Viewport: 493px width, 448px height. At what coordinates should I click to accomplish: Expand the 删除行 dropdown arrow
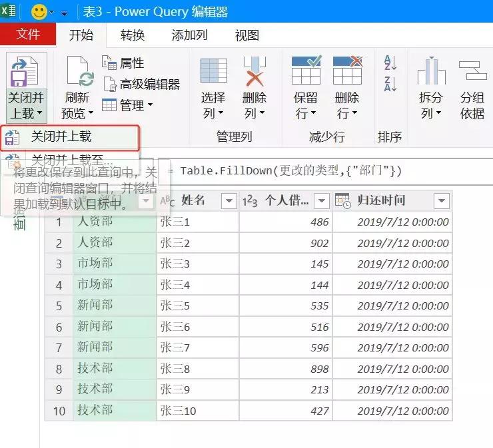click(355, 112)
